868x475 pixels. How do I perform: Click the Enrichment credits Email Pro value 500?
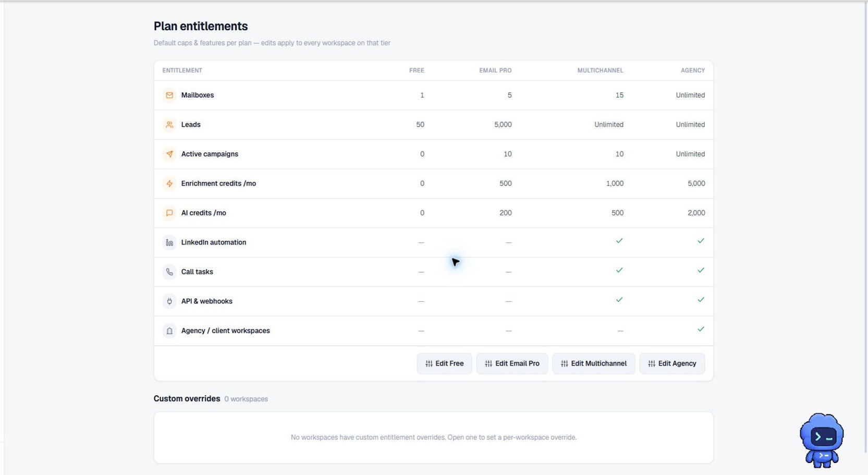tap(506, 184)
